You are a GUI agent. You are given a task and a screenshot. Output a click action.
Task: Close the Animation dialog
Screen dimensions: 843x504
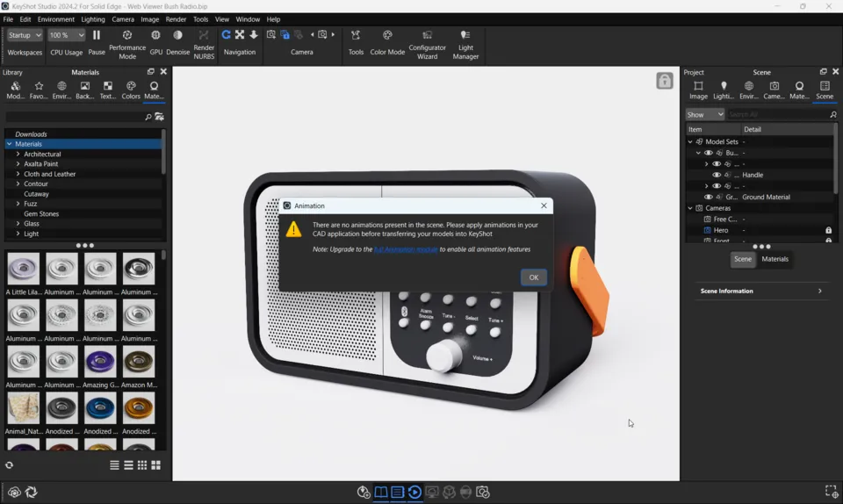point(544,205)
